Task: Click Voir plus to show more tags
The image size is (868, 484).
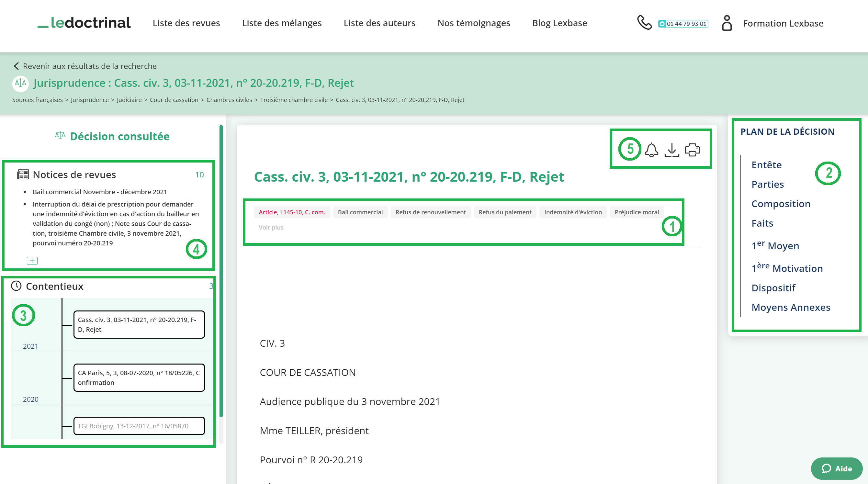Action: (271, 227)
